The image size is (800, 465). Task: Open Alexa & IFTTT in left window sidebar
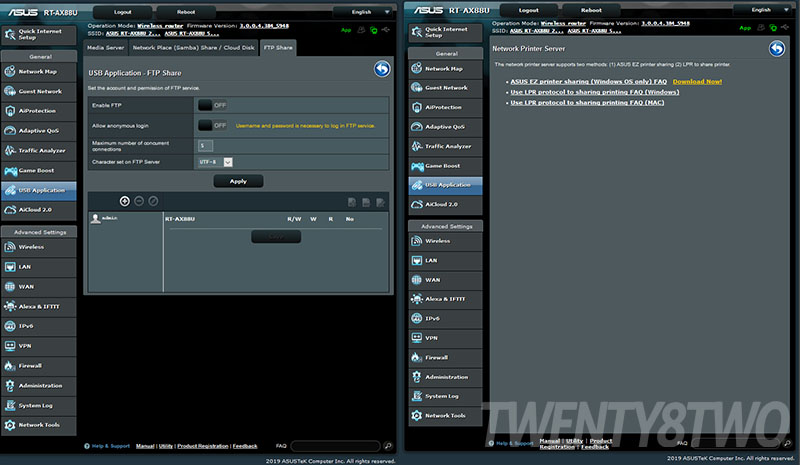coord(39,307)
